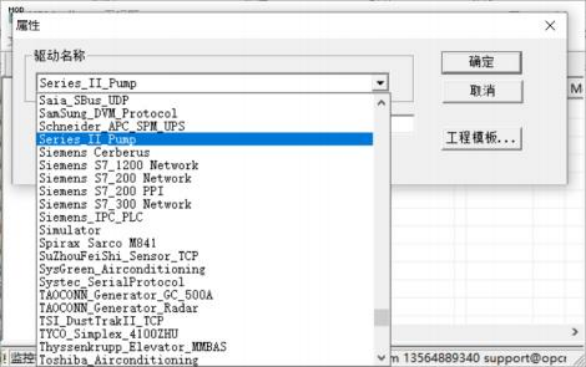
Task: Pick TYCO_Simplex_4100ZHU entry
Action: (x=206, y=334)
